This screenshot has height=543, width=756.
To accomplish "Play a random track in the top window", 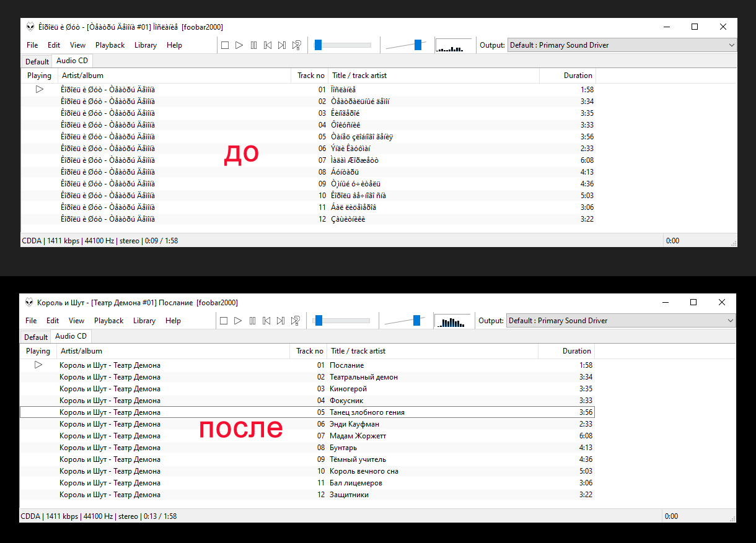I will [296, 45].
